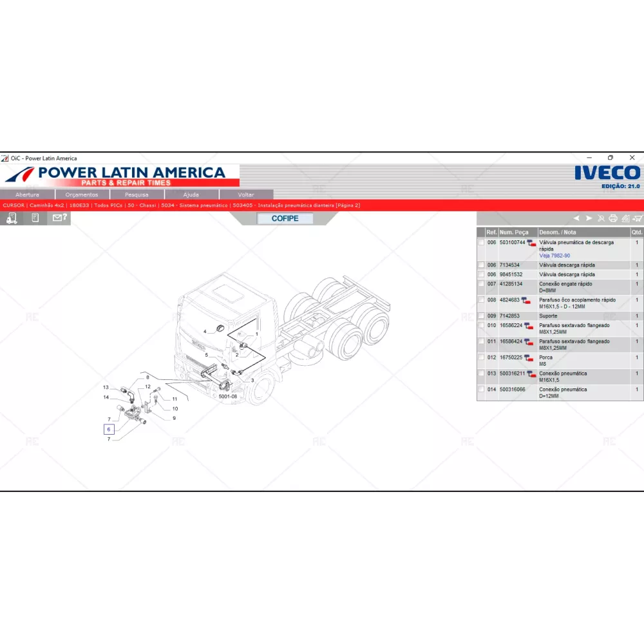
Task: Click boxed reference number 6 in diagram
Action: click(x=109, y=429)
